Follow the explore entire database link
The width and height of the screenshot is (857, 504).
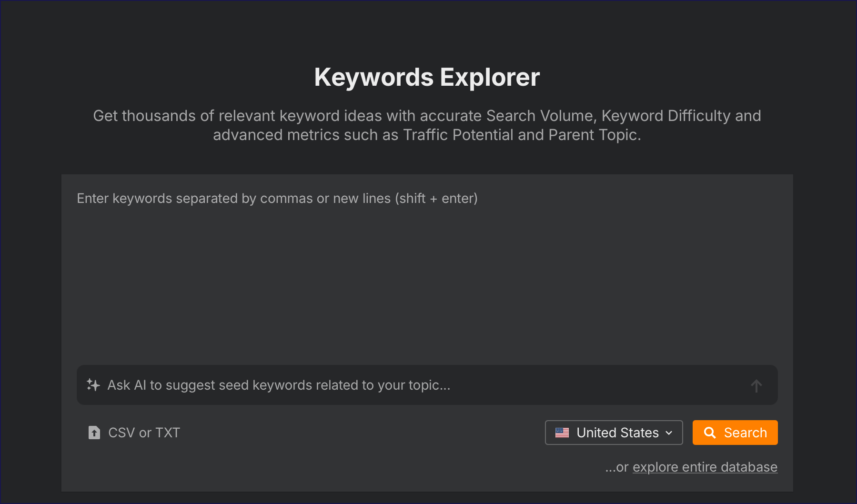pos(704,467)
